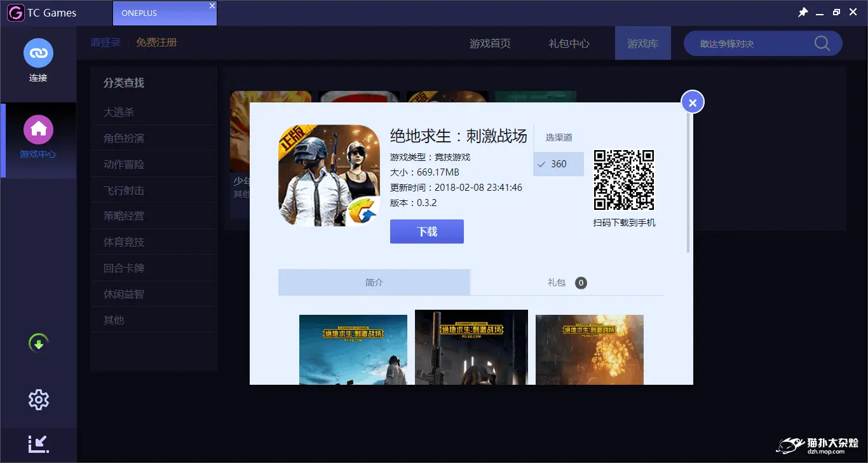Screen dimensions: 868x463
Task: Open the green download manager icon
Action: (39, 343)
